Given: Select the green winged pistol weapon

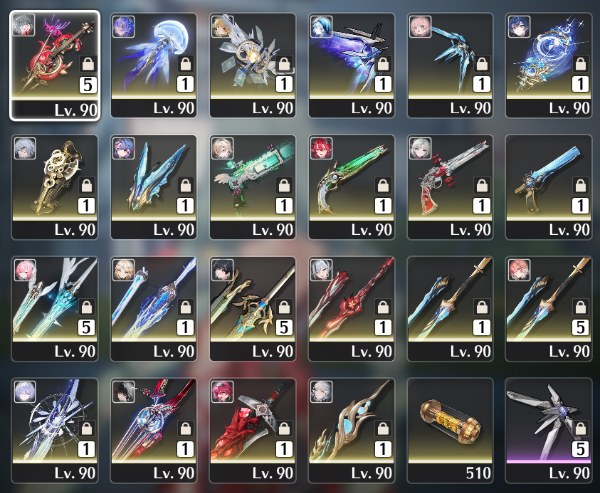Looking at the screenshot, I should (253, 187).
